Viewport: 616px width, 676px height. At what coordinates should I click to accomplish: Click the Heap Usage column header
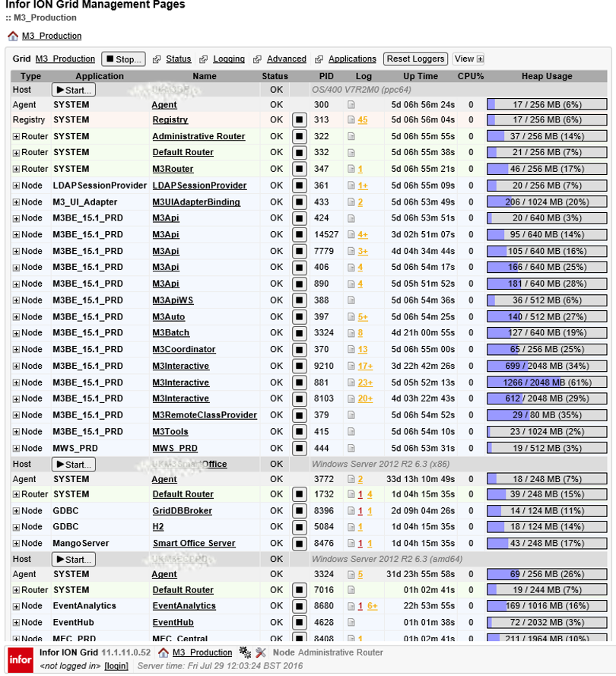(547, 76)
